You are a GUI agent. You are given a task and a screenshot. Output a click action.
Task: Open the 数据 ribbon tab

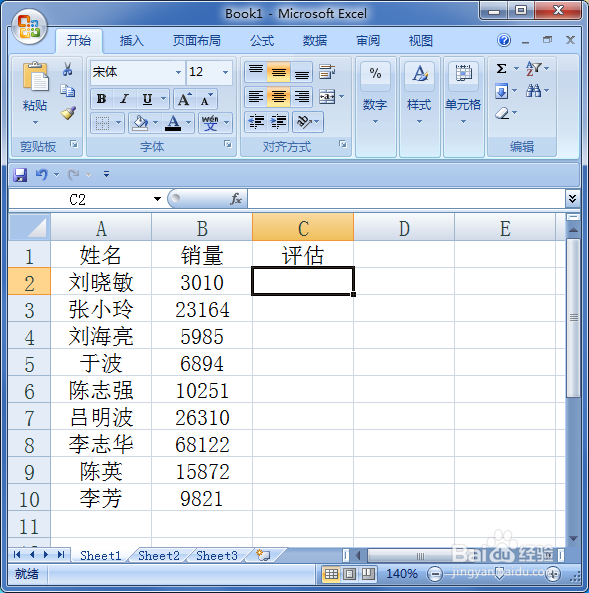pos(315,40)
